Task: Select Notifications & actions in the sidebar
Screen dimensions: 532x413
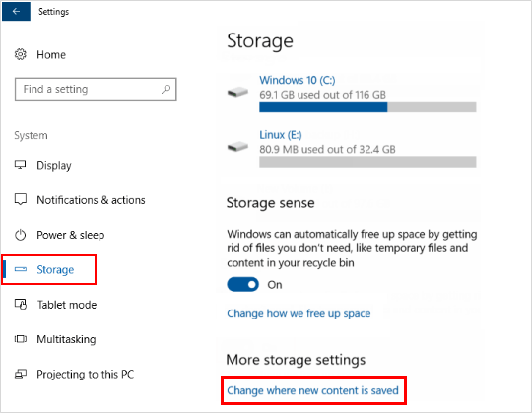Action: pos(91,200)
